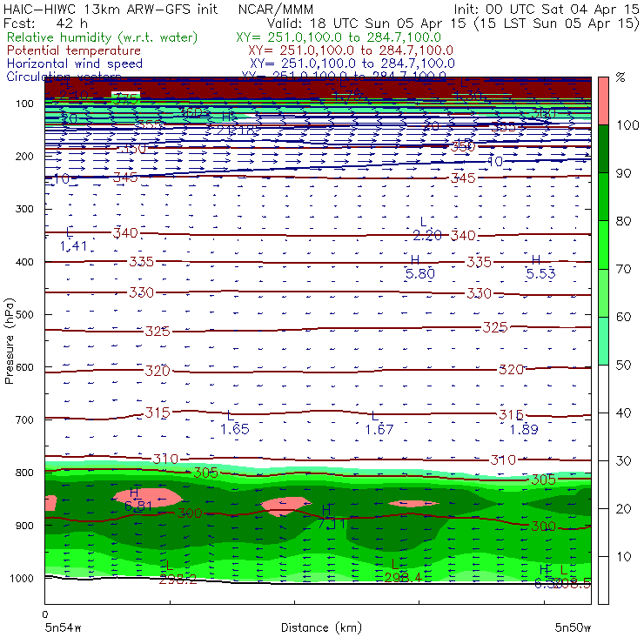This screenshot has height=644, width=644.
Task: Click the colorbar '60' label
Action: tap(623, 317)
